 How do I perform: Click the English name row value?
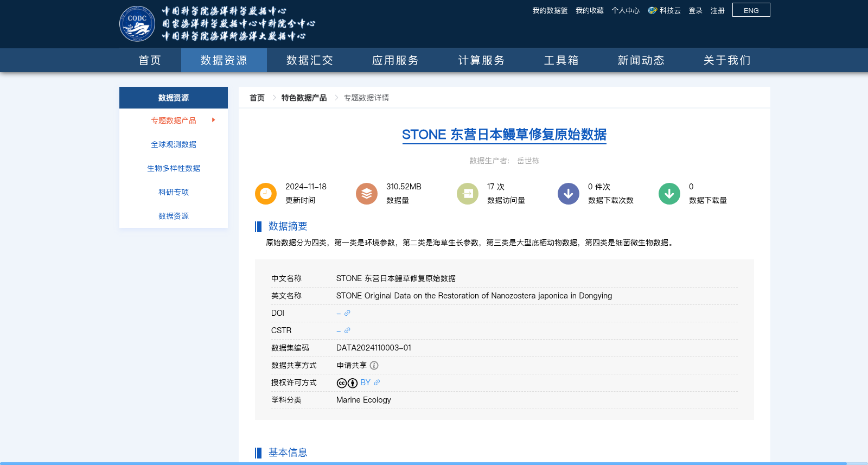pos(474,296)
